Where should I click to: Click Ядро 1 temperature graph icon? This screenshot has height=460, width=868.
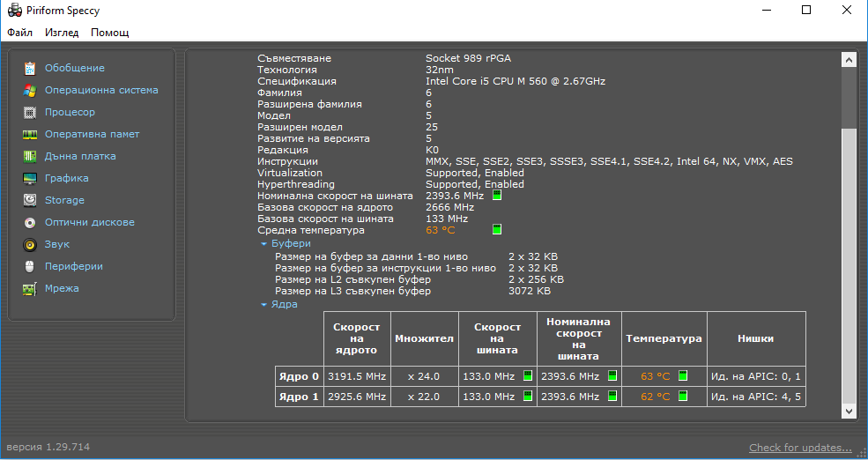(x=683, y=397)
